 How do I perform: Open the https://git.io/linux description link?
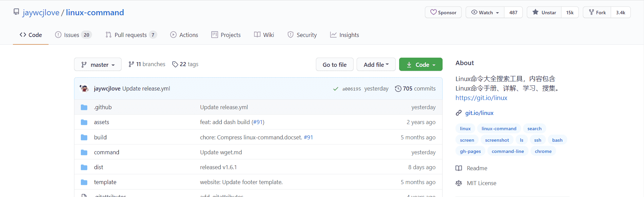[481, 98]
